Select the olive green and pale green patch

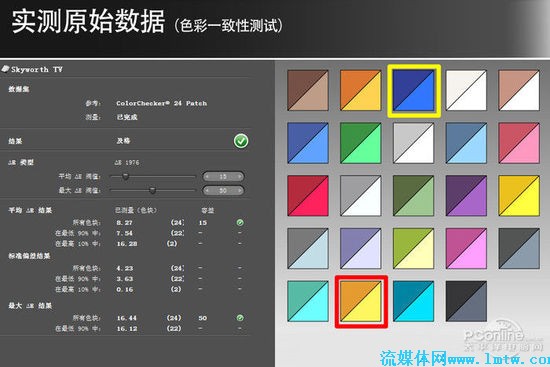tap(414, 196)
